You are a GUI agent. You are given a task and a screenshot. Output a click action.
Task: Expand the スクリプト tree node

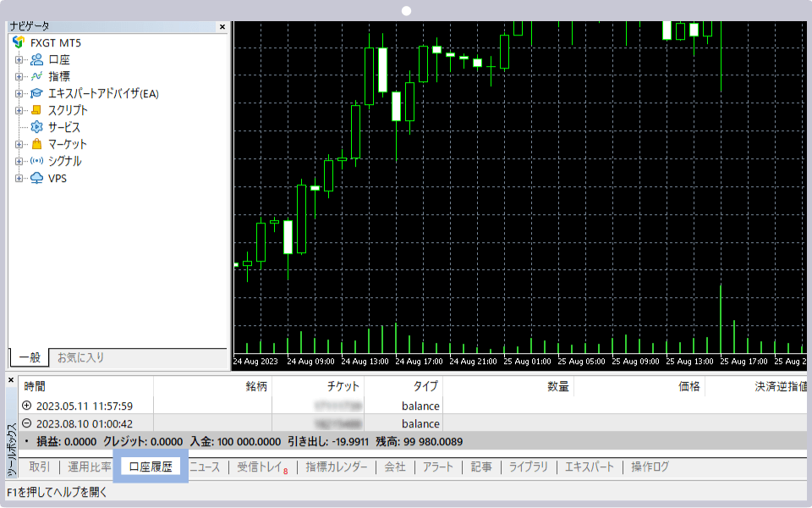tap(19, 110)
